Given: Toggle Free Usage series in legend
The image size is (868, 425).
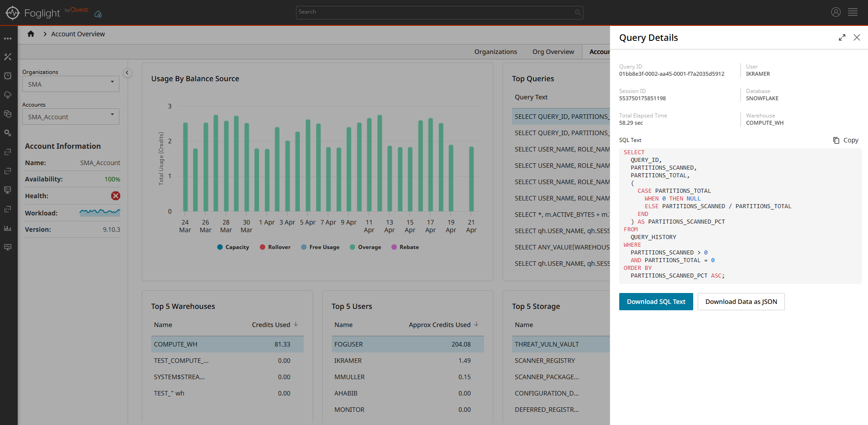Looking at the screenshot, I should point(320,247).
